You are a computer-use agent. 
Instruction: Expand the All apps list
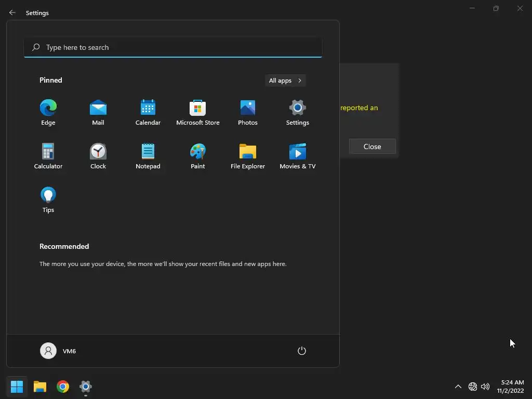pos(285,81)
